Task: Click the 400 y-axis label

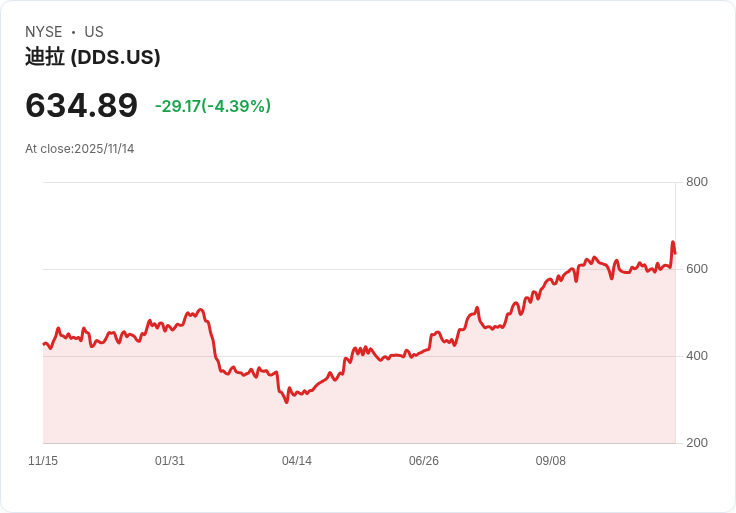Action: pos(696,356)
